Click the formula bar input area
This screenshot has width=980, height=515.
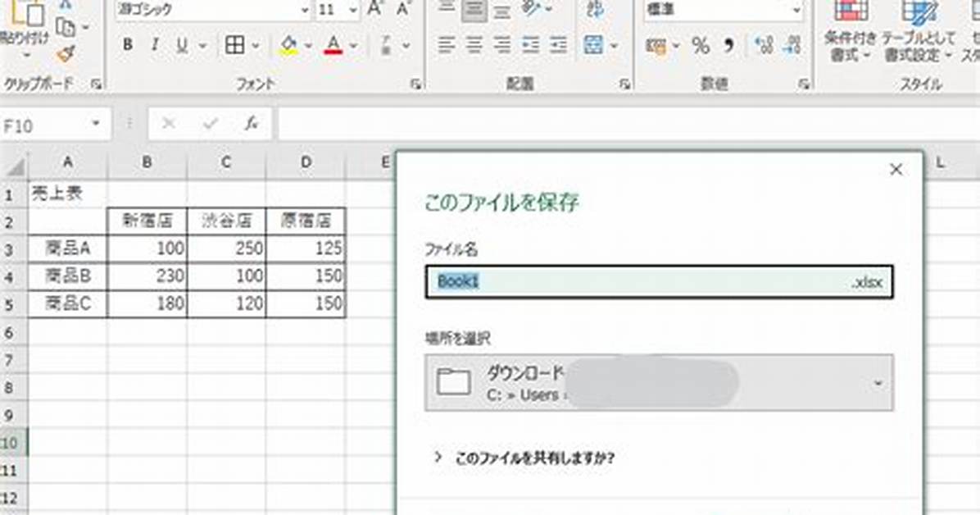[628, 124]
